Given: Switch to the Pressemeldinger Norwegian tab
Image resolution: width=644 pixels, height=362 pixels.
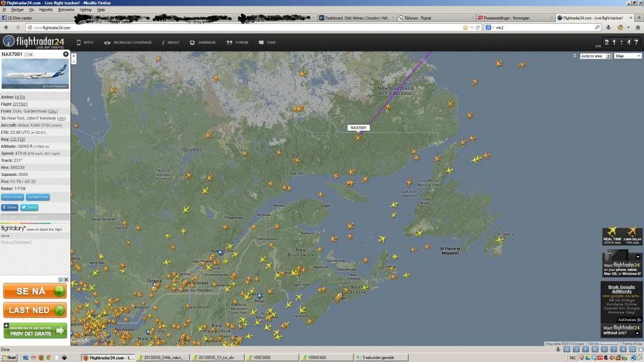Looking at the screenshot, I should [515, 18].
